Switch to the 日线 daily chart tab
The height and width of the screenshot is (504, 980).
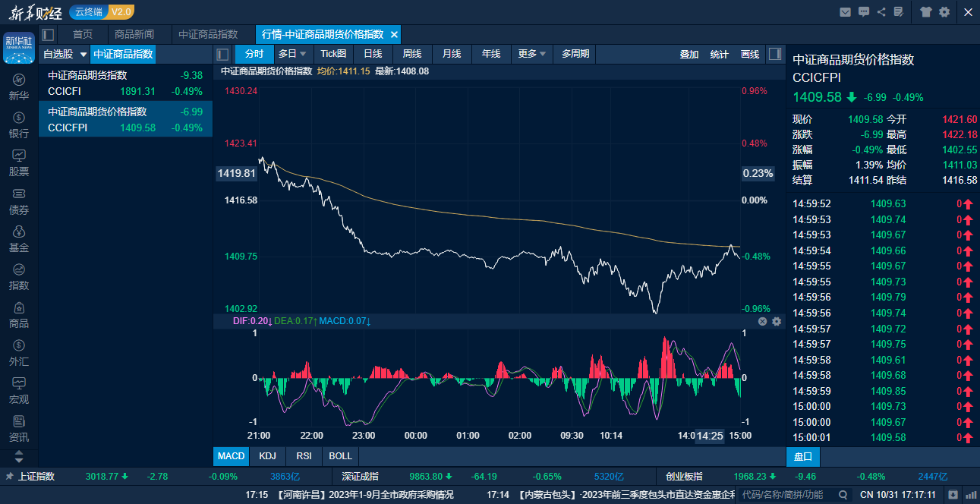[x=372, y=54]
